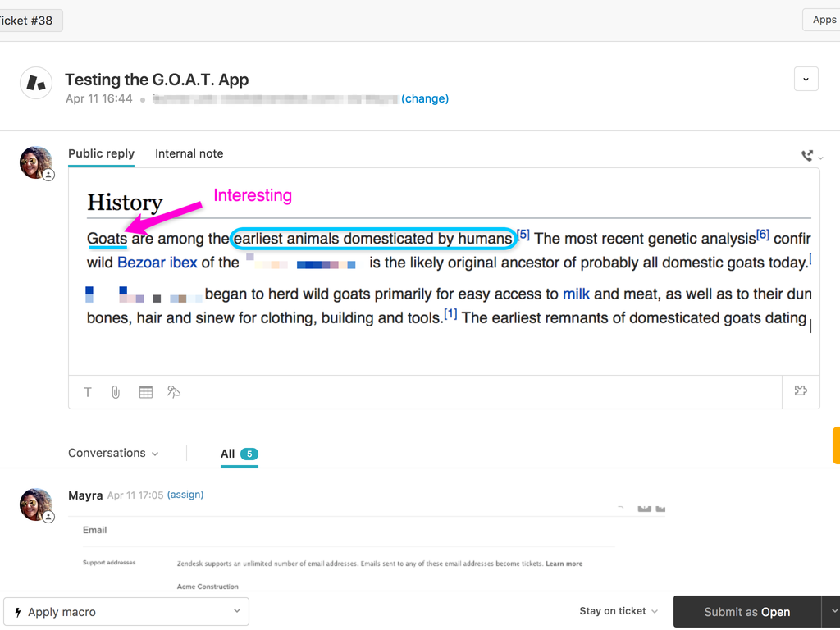This screenshot has height=630, width=840.
Task: Switch to the Internal note tab
Action: pos(189,153)
